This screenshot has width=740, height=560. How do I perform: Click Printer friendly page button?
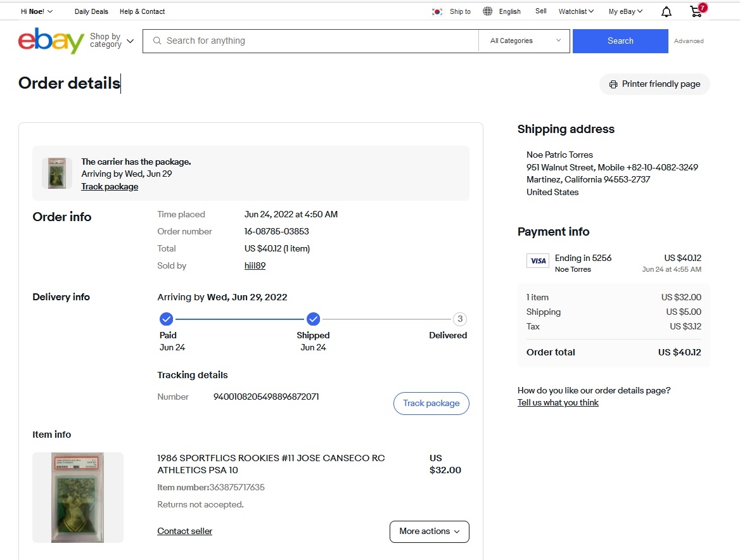tap(654, 84)
